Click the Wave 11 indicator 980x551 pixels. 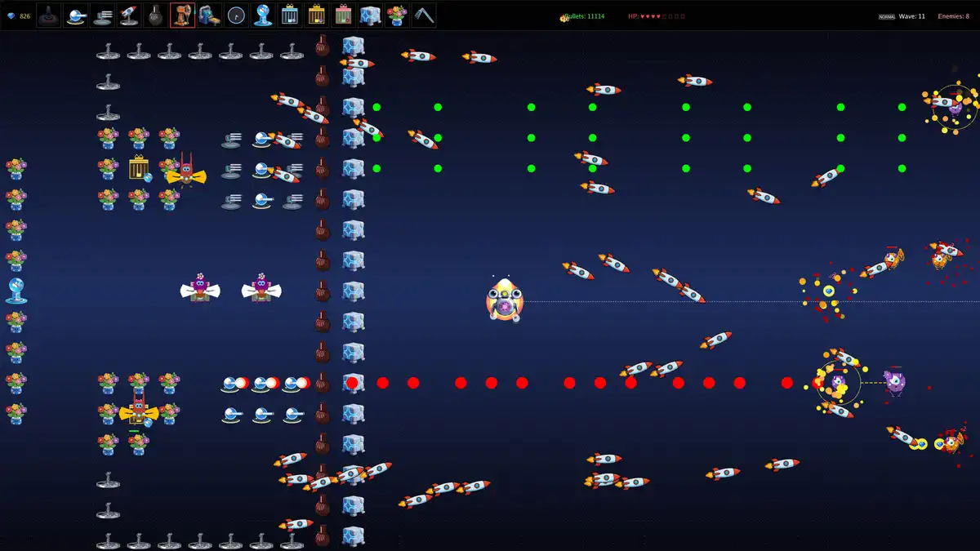click(x=912, y=16)
